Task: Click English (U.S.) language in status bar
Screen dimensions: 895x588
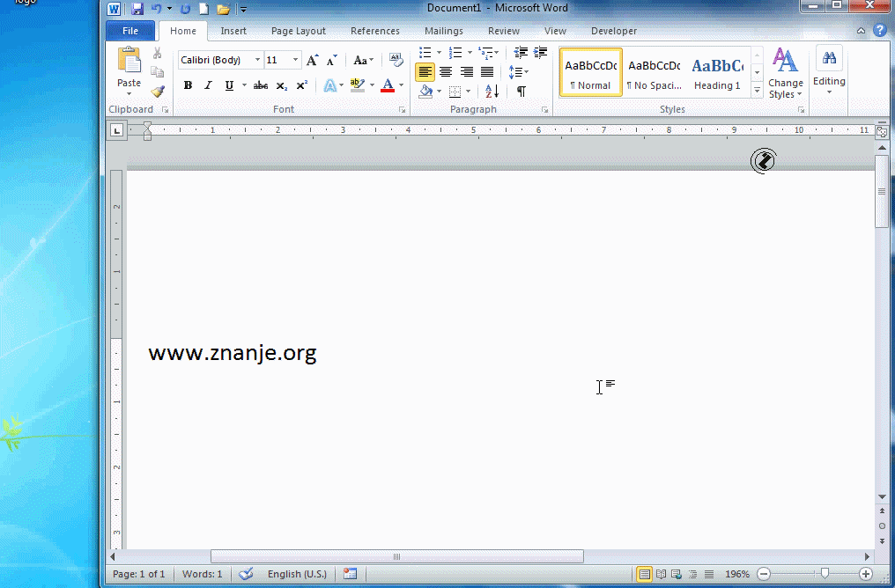Action: tap(297, 574)
